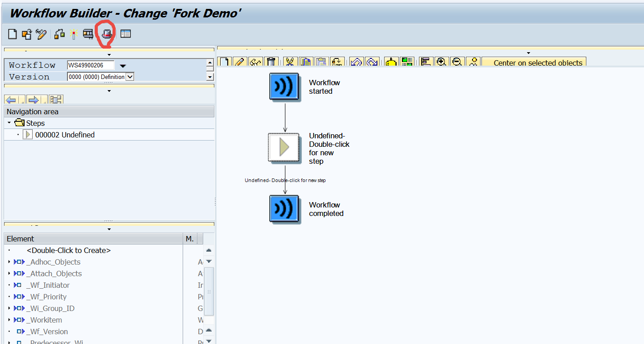Click the Check syntax icon

59,34
